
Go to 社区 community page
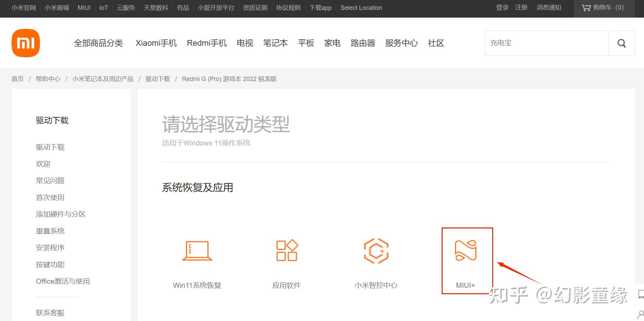click(436, 43)
